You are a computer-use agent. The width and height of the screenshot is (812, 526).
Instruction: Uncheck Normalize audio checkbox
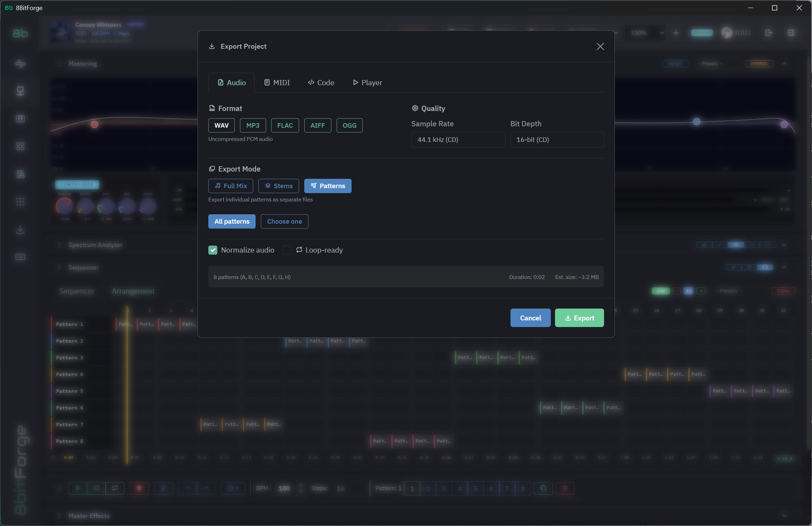(x=213, y=250)
